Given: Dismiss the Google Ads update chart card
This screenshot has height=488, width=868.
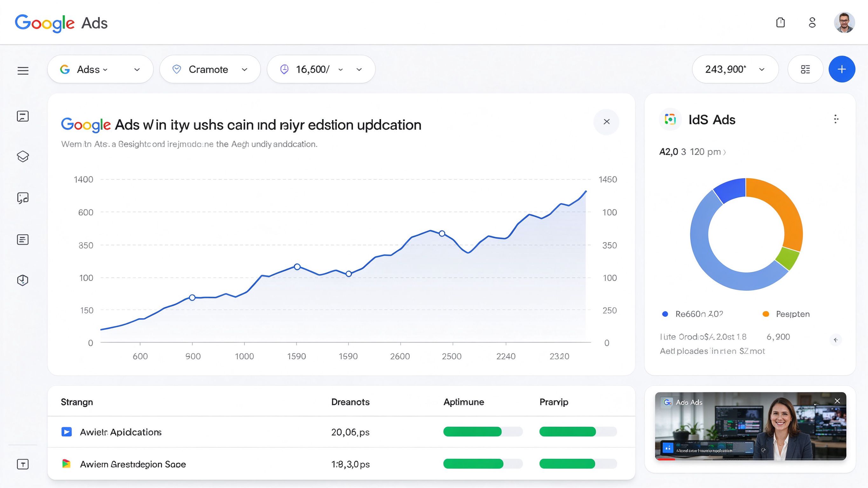Looking at the screenshot, I should pos(607,122).
